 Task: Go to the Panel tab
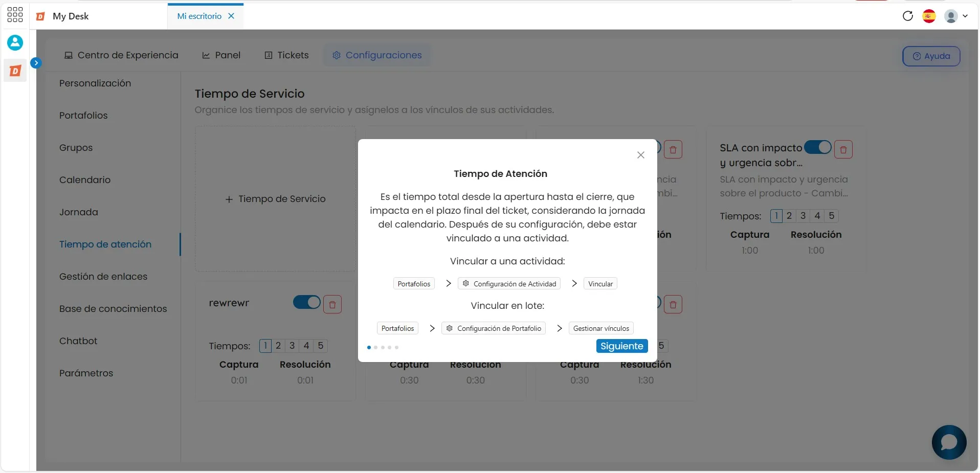[x=221, y=55]
